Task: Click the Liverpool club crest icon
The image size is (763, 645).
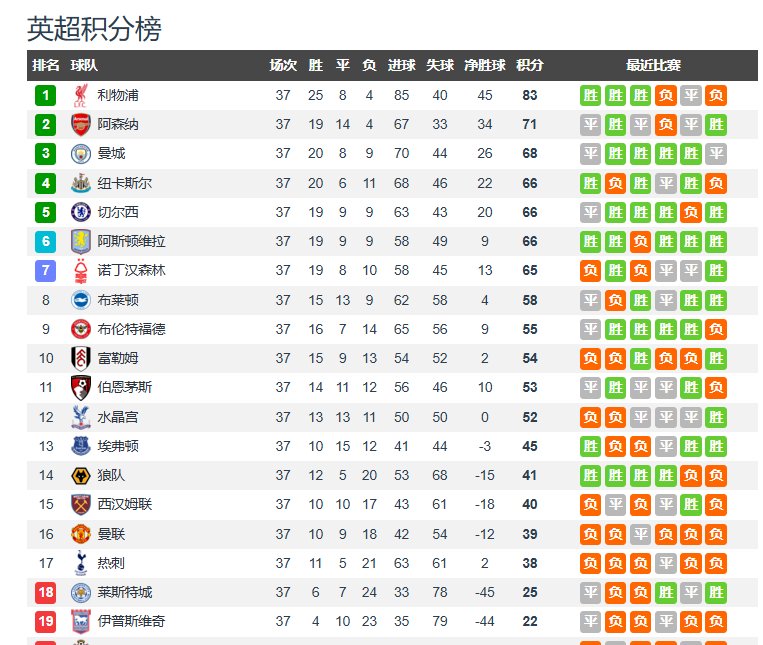Action: pos(80,96)
